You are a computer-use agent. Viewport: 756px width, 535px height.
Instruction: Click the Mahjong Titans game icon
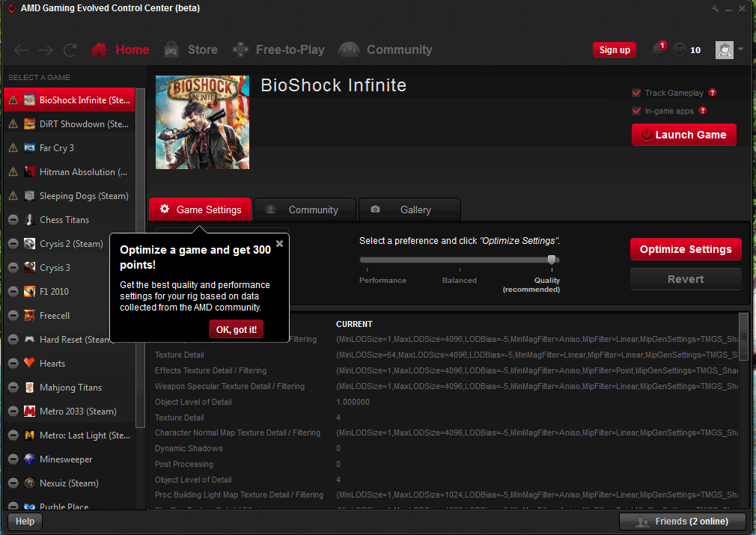[x=29, y=387]
